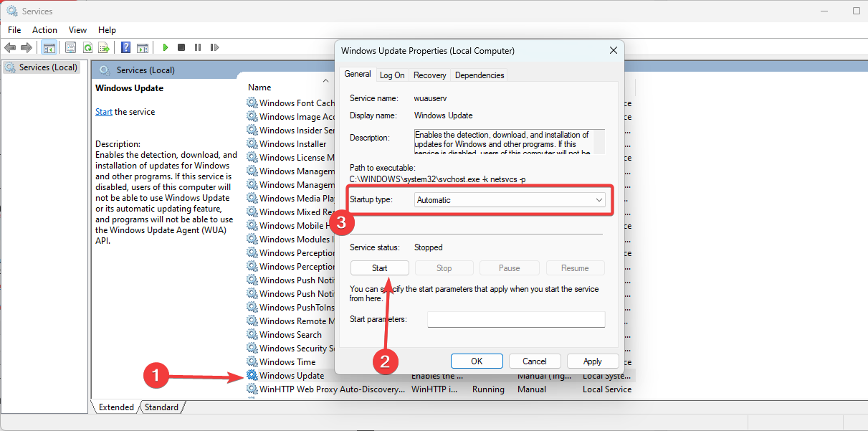Image resolution: width=868 pixels, height=431 pixels.
Task: Click the Services gear icon in title bar
Action: 12,11
